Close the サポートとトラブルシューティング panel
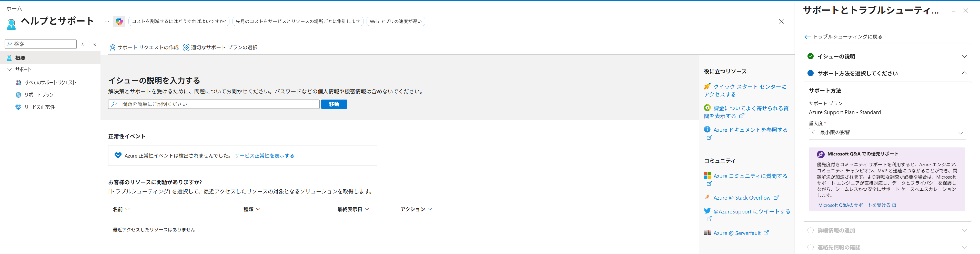Image resolution: width=980 pixels, height=254 pixels. [x=966, y=11]
